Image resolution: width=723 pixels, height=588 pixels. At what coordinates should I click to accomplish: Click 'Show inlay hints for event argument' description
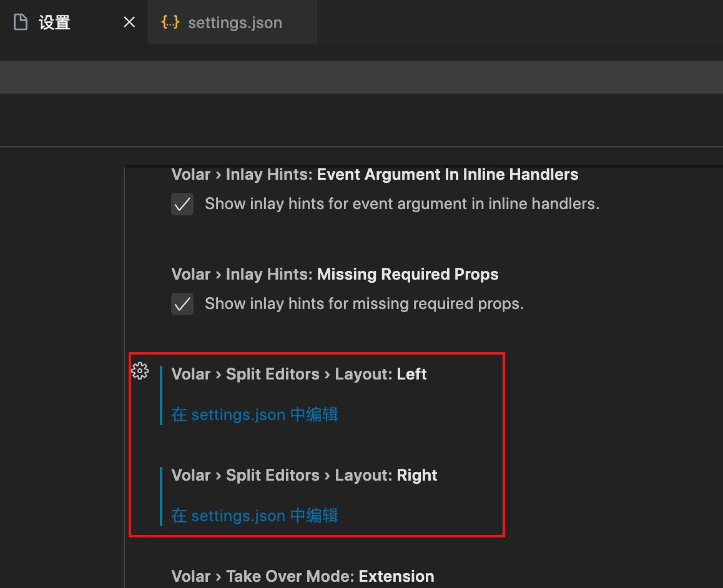pos(402,203)
